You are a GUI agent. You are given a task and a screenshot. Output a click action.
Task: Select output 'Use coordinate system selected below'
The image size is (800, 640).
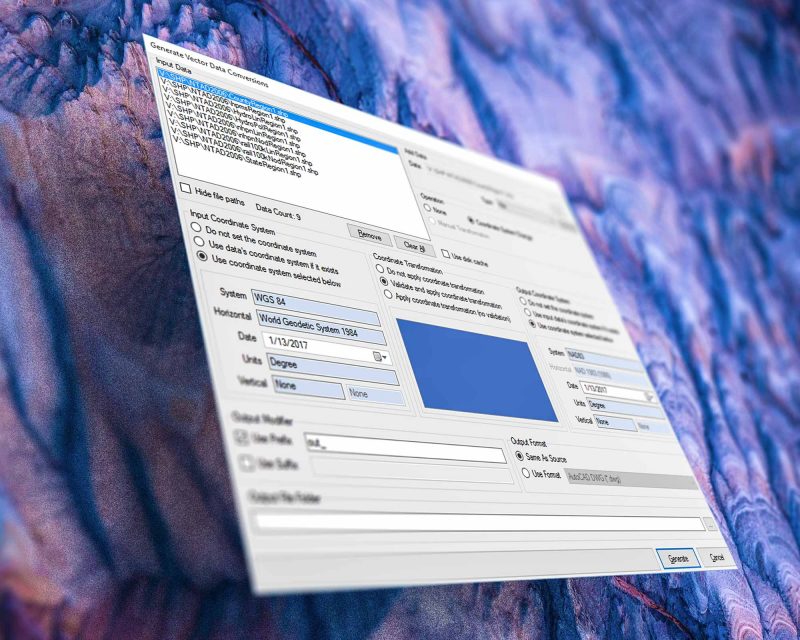532,324
